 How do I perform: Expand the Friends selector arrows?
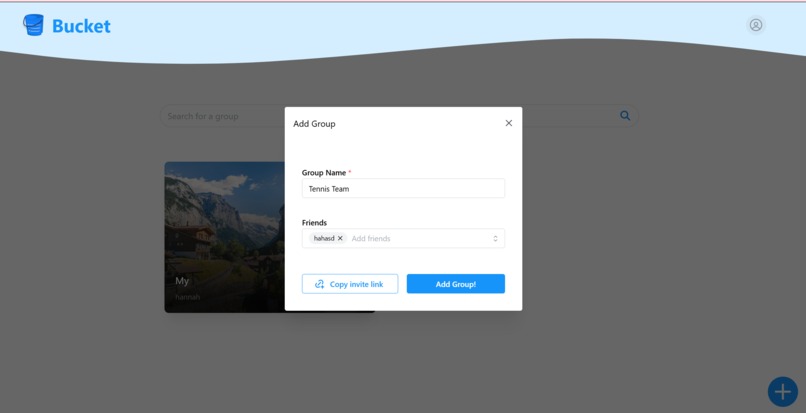coord(495,239)
